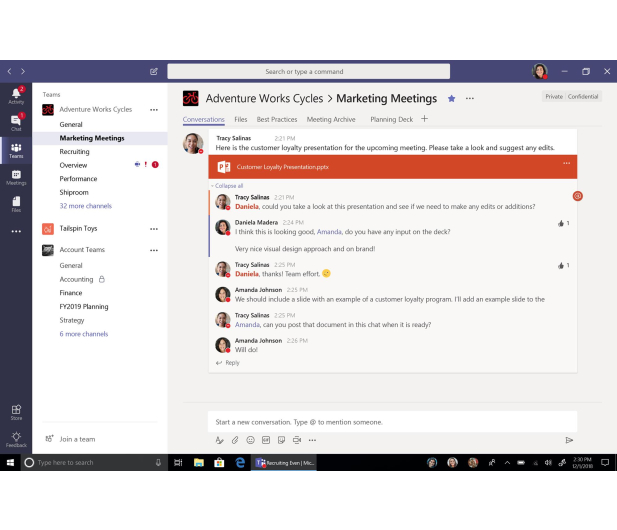Open Account Teams more options
Screen dimensions: 617x530
[154, 250]
